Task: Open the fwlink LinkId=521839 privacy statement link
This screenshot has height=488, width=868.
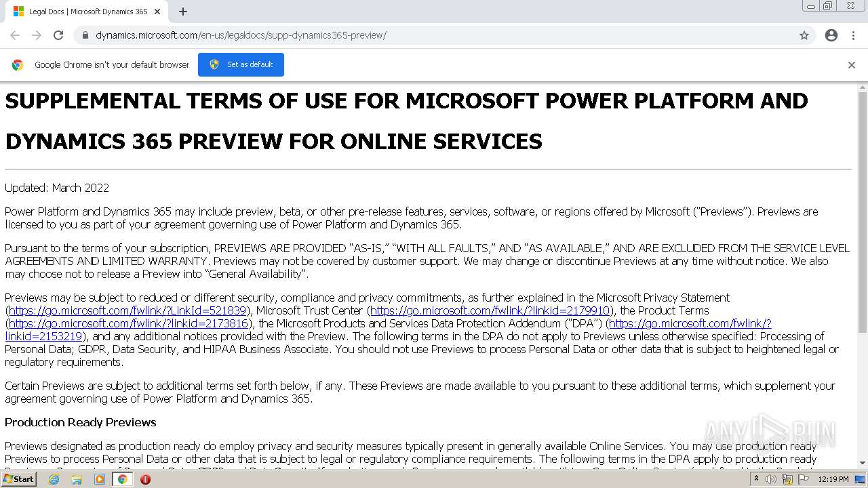Action: point(127,310)
